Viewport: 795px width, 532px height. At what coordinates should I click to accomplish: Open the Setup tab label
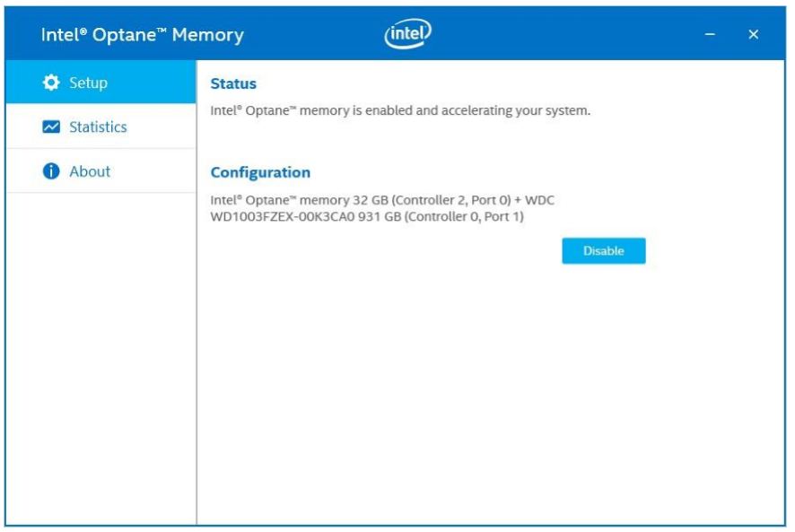coord(88,83)
